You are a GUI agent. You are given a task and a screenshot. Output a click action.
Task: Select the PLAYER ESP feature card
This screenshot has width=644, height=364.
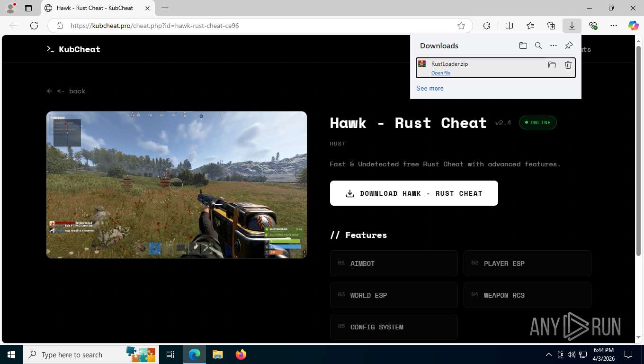(x=528, y=264)
